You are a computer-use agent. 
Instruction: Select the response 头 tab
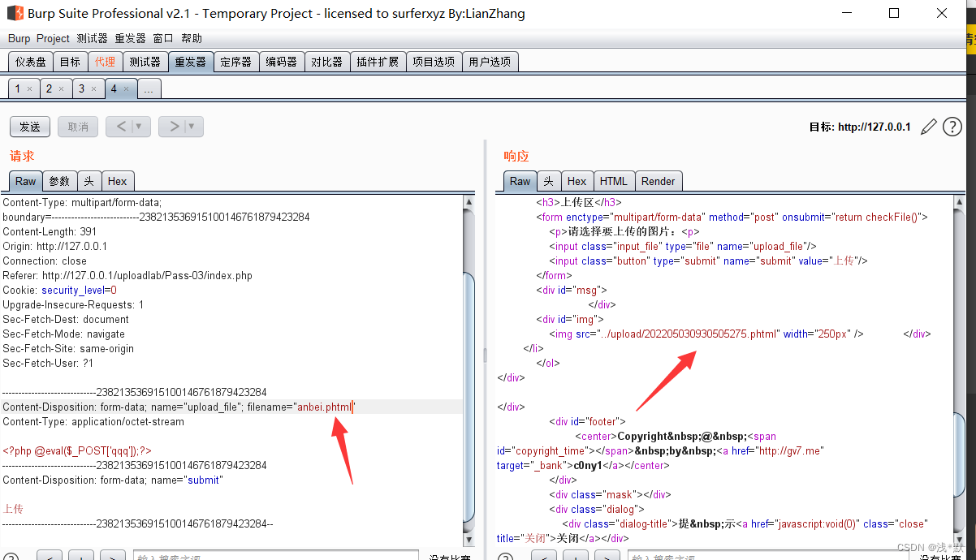pyautogui.click(x=549, y=181)
